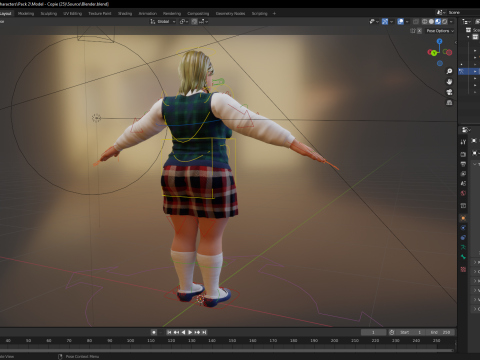Jump to previous keyframe
Image resolution: width=480 pixels, height=360 pixels.
[176, 332]
